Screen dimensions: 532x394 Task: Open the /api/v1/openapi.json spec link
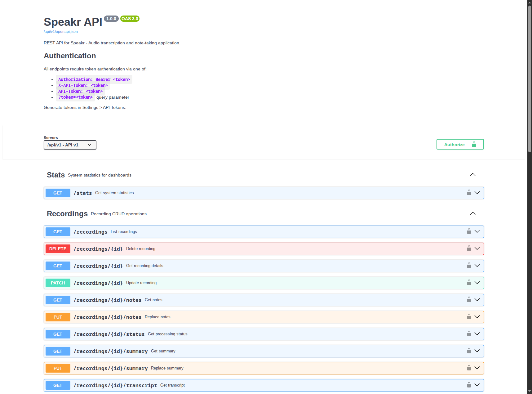click(x=60, y=31)
